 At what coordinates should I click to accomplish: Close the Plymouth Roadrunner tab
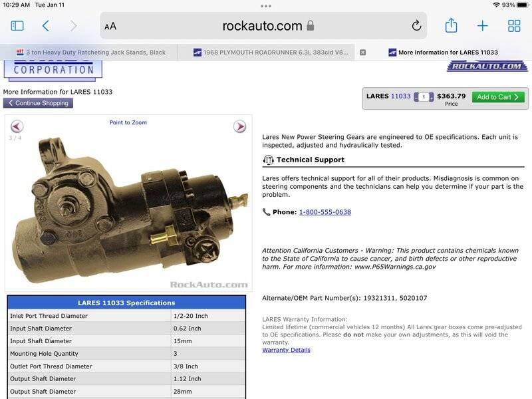coord(362,52)
